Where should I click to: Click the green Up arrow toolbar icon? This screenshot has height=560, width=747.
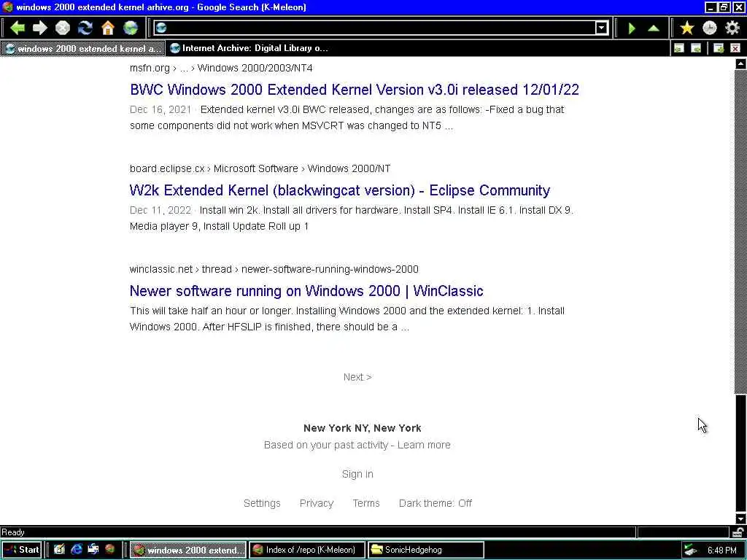pyautogui.click(x=654, y=28)
